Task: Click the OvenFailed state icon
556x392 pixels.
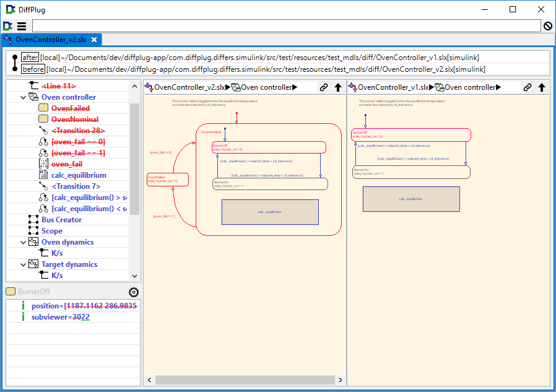Action: tap(43, 108)
